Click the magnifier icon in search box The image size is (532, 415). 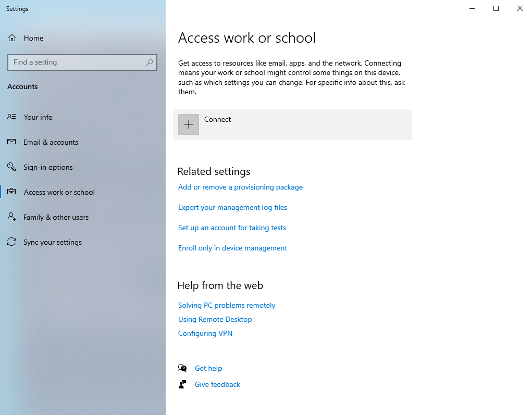coord(150,62)
